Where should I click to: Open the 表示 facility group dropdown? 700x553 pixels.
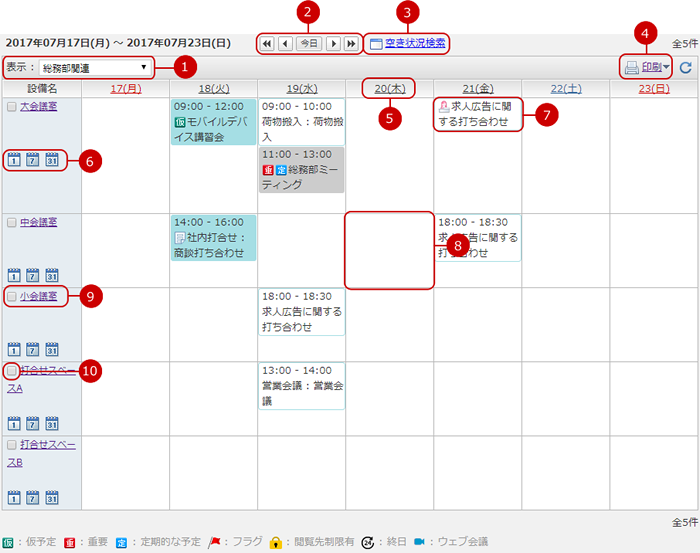(x=95, y=68)
